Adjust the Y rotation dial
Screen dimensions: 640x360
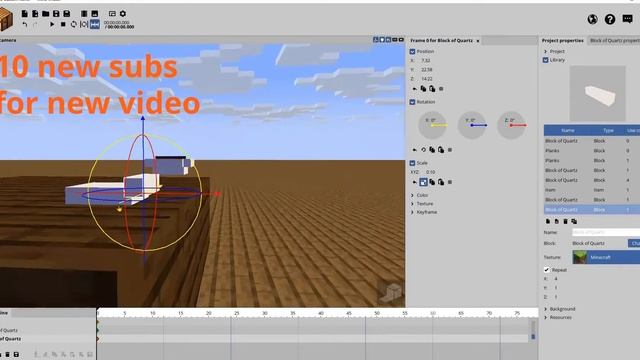point(472,125)
